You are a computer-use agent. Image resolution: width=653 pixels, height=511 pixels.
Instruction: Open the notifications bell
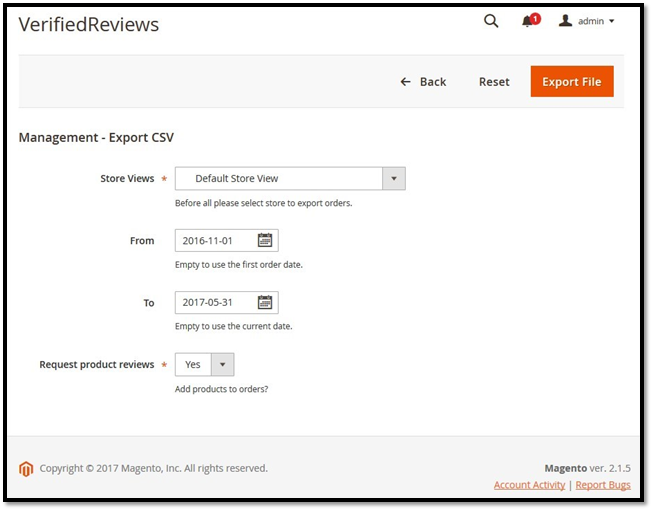[x=527, y=22]
